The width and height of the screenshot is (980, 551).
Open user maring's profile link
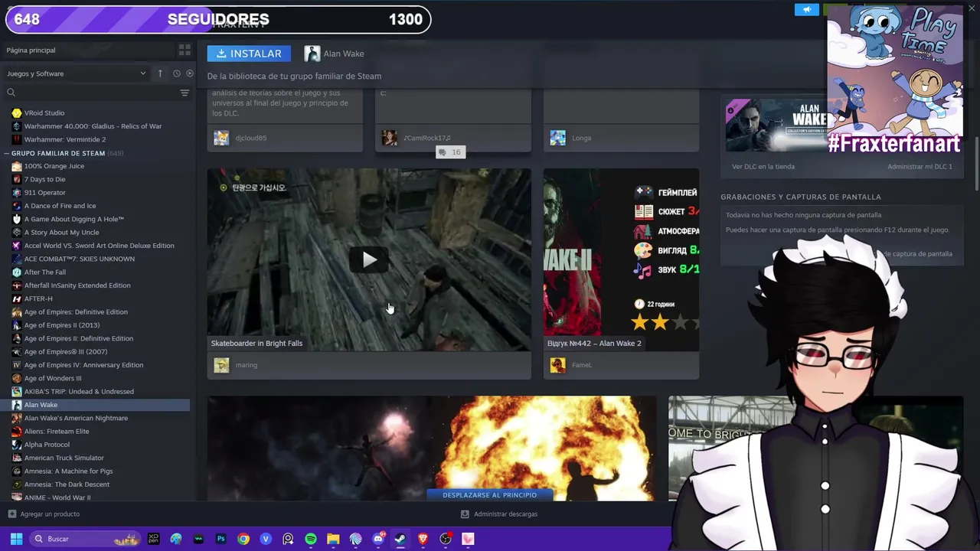(x=246, y=365)
